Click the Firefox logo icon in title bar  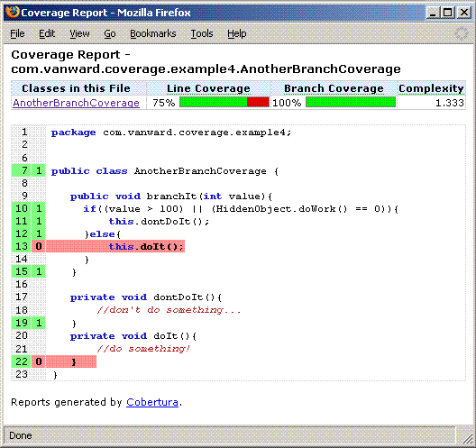12,12
